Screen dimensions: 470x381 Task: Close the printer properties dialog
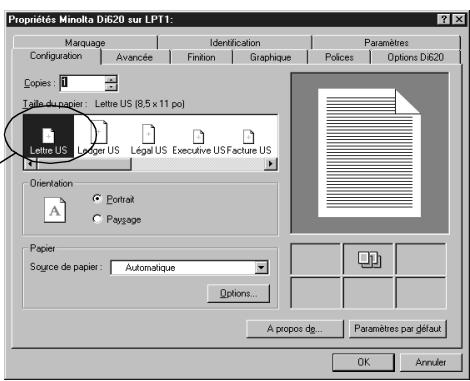(459, 19)
